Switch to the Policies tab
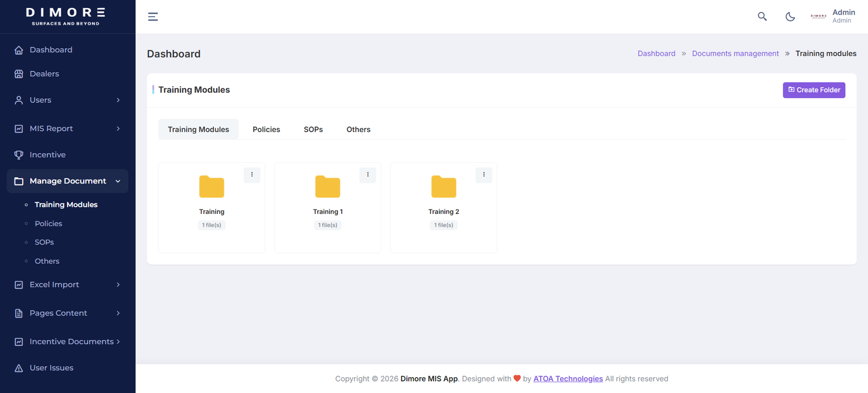Screen dimensions: 868x393 click(x=266, y=129)
